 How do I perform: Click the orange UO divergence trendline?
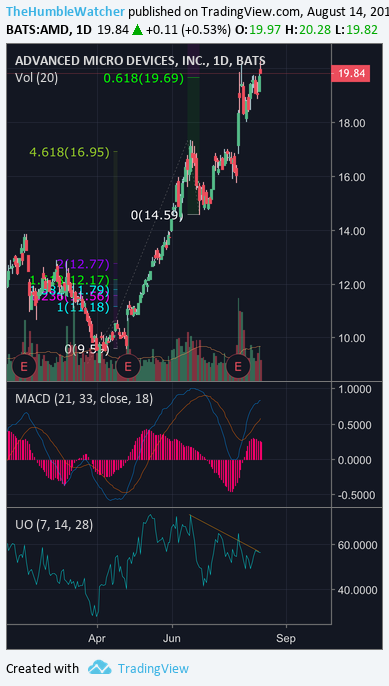point(224,534)
